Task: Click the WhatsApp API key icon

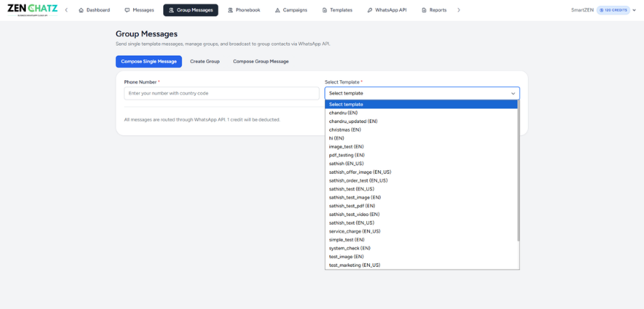Action: pyautogui.click(x=370, y=10)
